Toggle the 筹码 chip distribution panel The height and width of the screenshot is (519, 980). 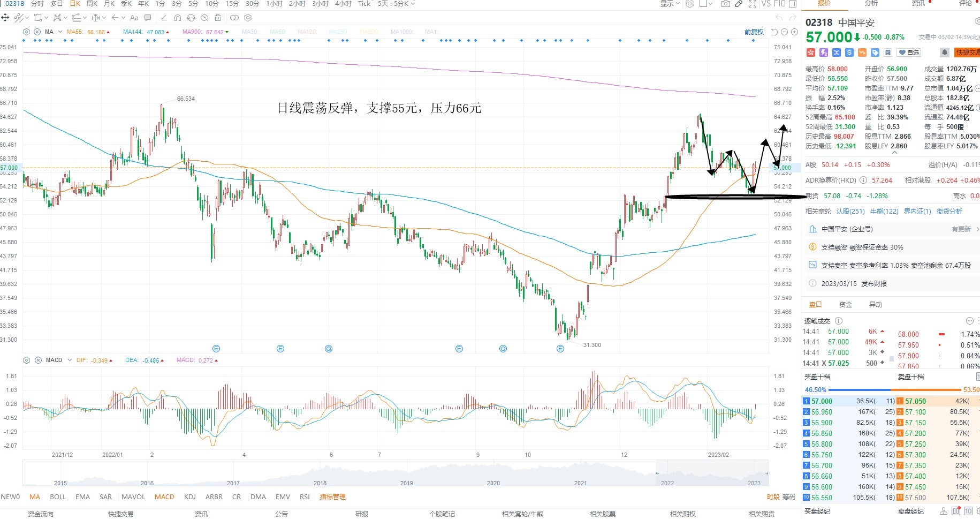click(788, 497)
